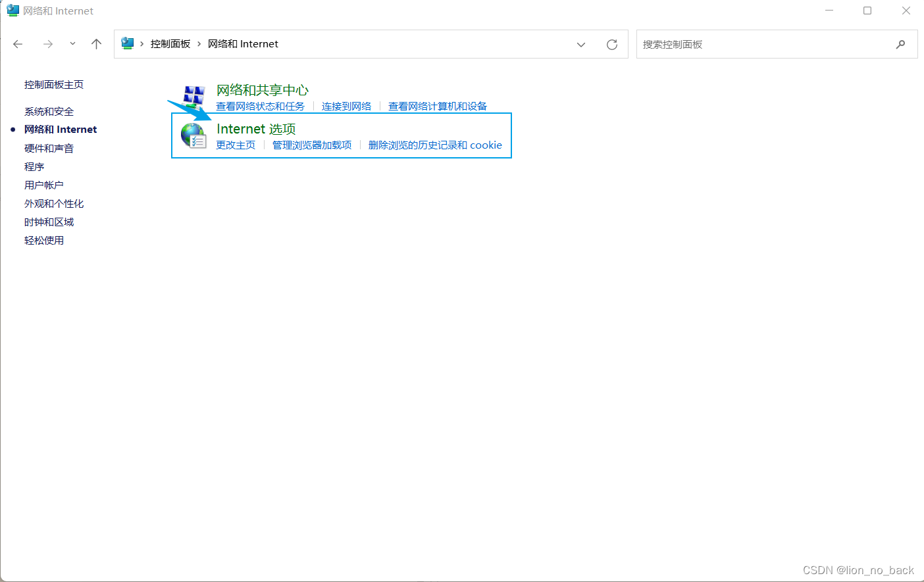This screenshot has width=924, height=582.
Task: Click 网络和 Internet breadcrumb segment
Action: point(243,44)
